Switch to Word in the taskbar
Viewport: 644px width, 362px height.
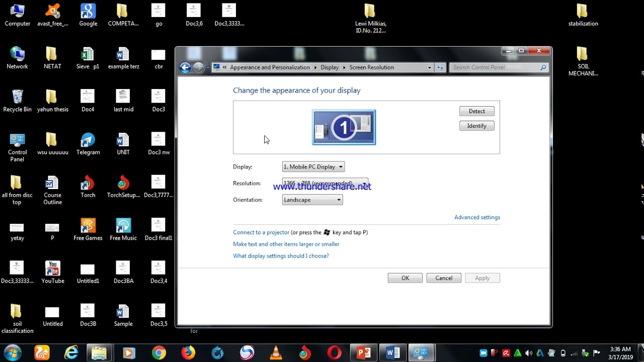pyautogui.click(x=392, y=353)
